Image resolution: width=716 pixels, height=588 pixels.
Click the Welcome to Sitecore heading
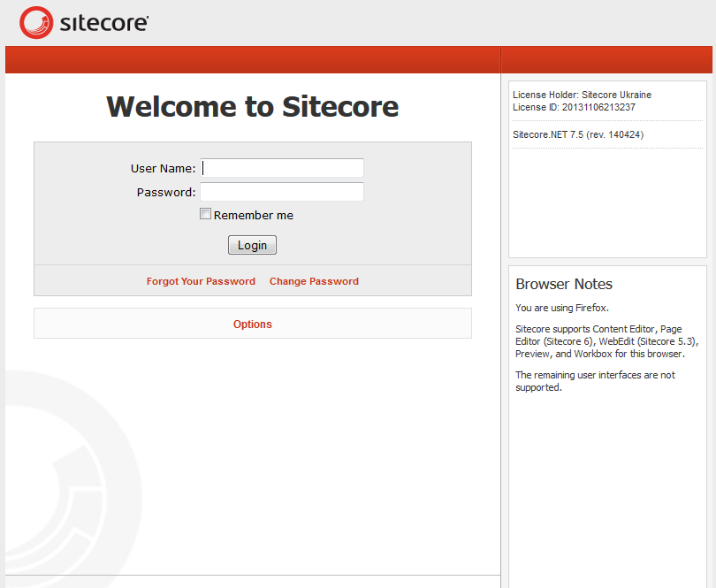253,106
